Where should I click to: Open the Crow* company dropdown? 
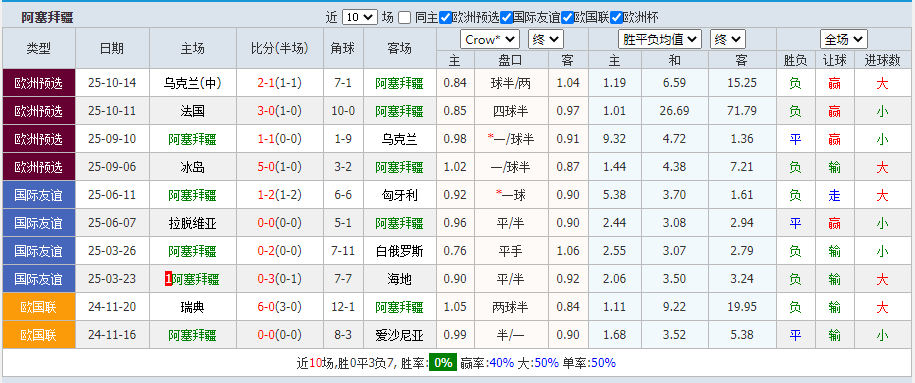click(490, 40)
